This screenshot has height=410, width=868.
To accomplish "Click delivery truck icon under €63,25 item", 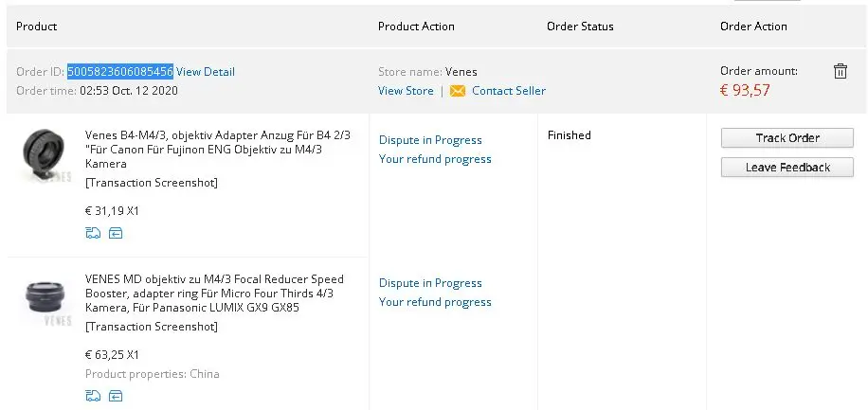I will [93, 395].
